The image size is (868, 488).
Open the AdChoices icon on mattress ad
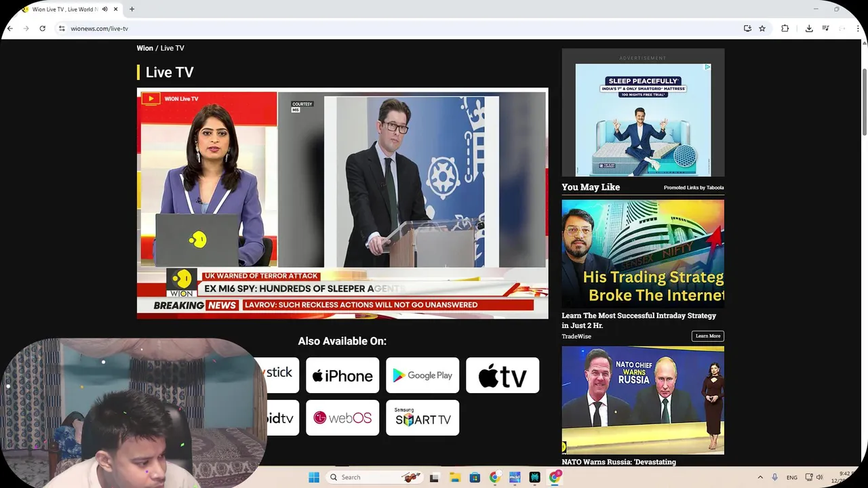707,67
